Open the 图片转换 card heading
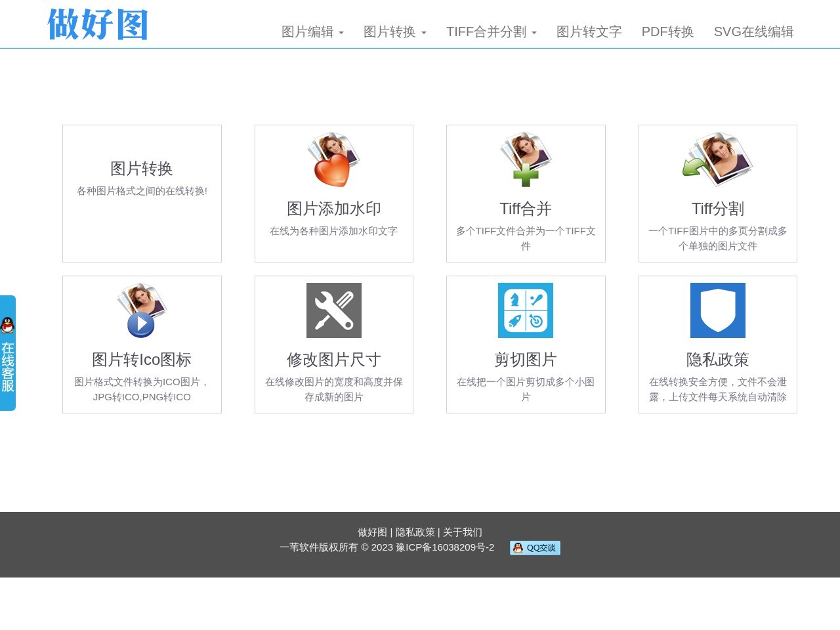Image resolution: width=840 pixels, height=630 pixels. tap(142, 169)
